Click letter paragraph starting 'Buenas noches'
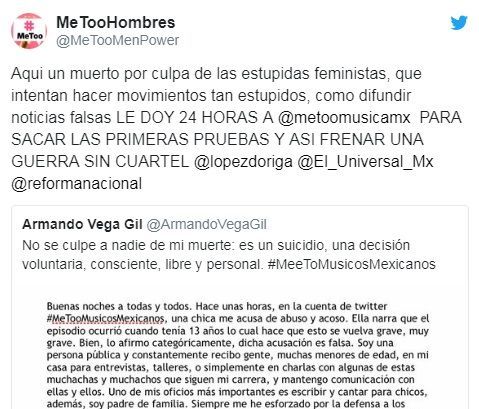Viewport: 479px width, 409px height. pyautogui.click(x=238, y=355)
